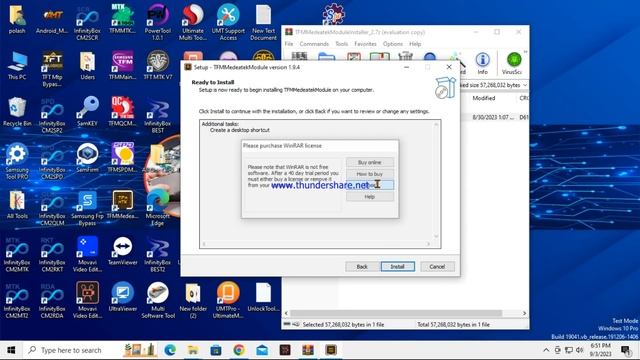The image size is (640, 360).
Task: Click Help in the WinRAR license dialog
Action: pos(370,197)
